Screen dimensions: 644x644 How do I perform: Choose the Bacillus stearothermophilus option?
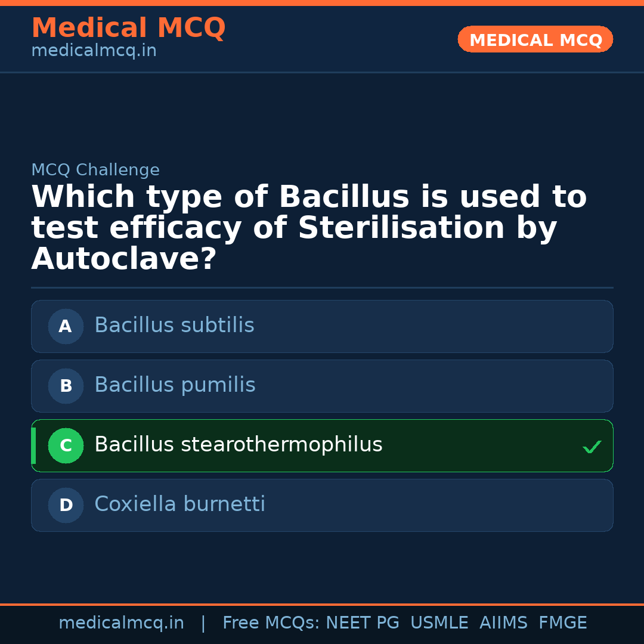pyautogui.click(x=238, y=445)
